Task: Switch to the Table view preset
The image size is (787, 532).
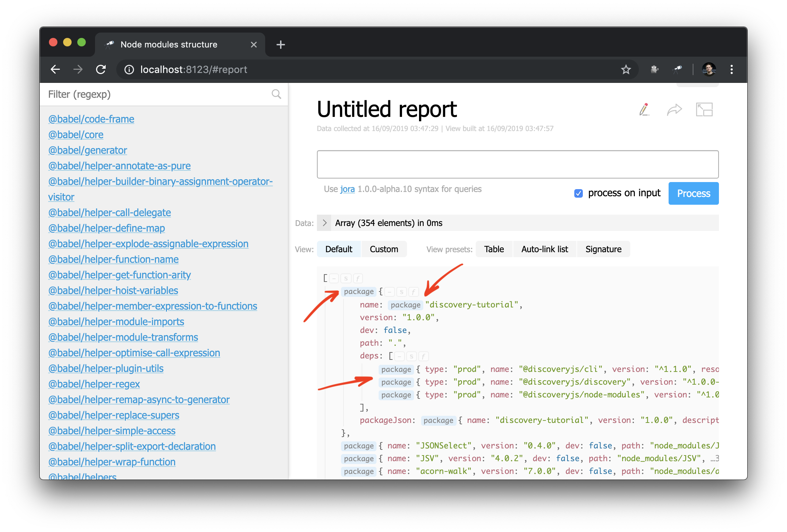Action: click(493, 249)
